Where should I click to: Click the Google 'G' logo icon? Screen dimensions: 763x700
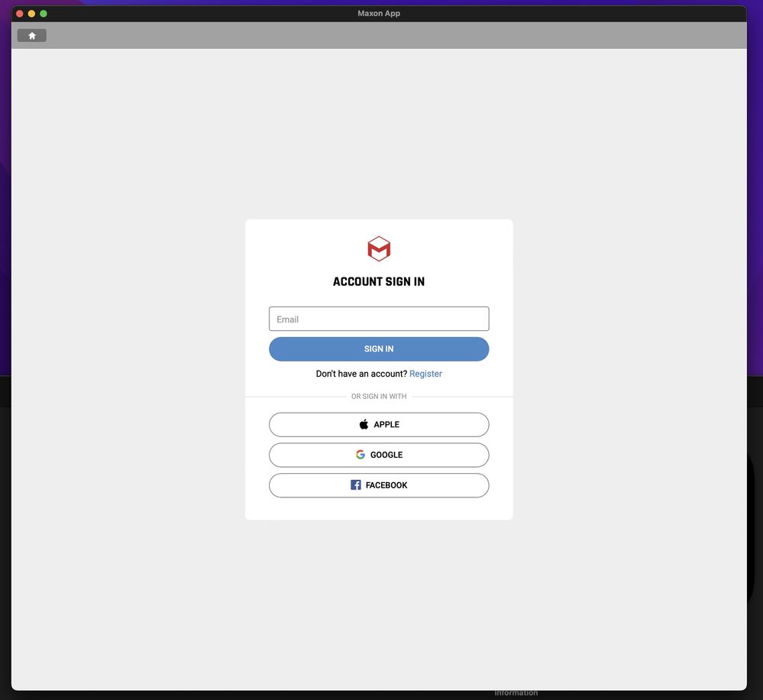pyautogui.click(x=360, y=455)
